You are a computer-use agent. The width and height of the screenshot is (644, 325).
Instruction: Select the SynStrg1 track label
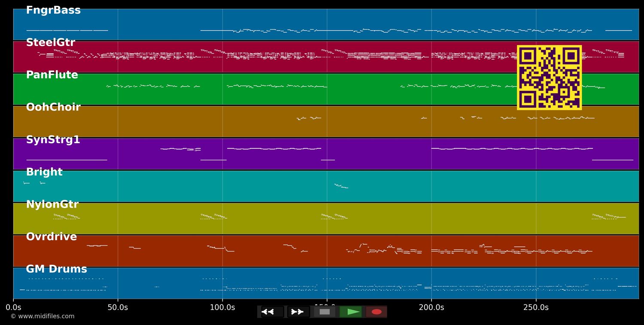[x=53, y=140]
